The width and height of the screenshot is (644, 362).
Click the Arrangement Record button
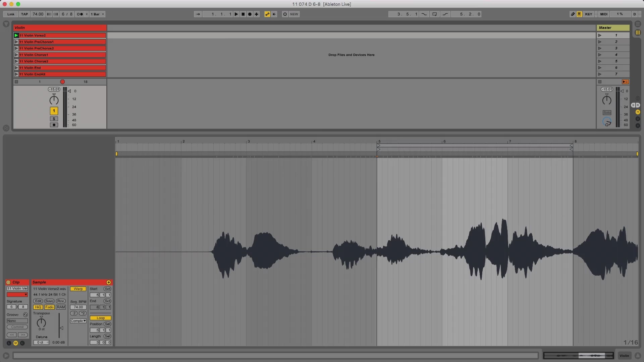click(x=250, y=14)
